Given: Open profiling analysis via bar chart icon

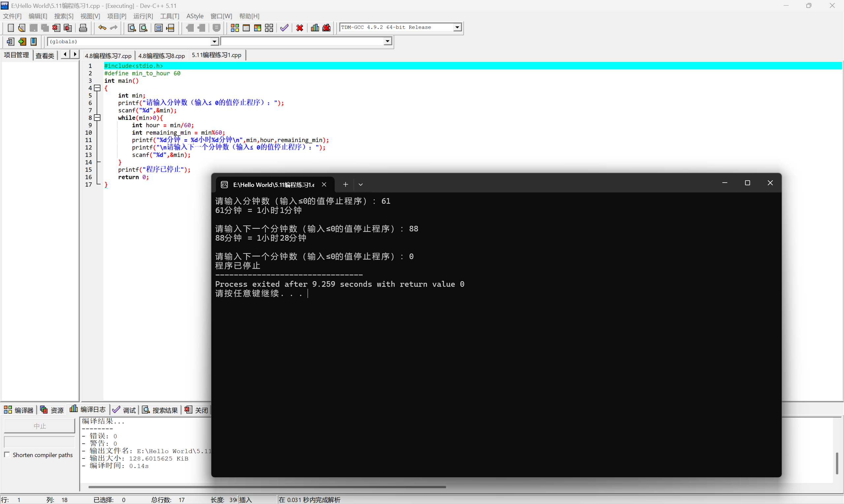Looking at the screenshot, I should [x=315, y=28].
